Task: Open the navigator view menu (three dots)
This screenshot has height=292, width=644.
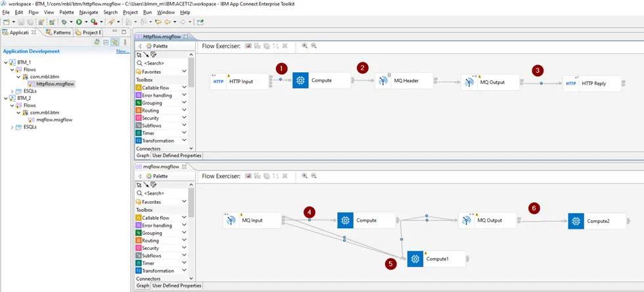Action: pyautogui.click(x=125, y=42)
